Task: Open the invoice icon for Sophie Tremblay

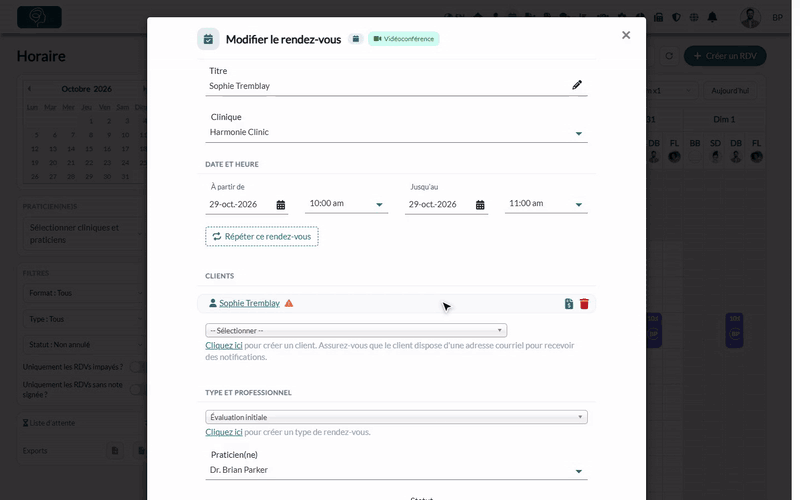Action: point(569,304)
